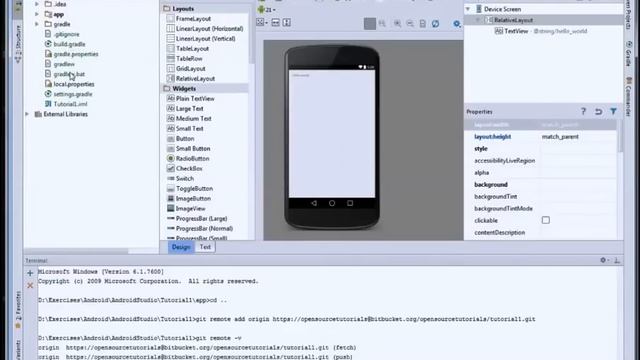Click the Properties help question mark icon

[583, 111]
